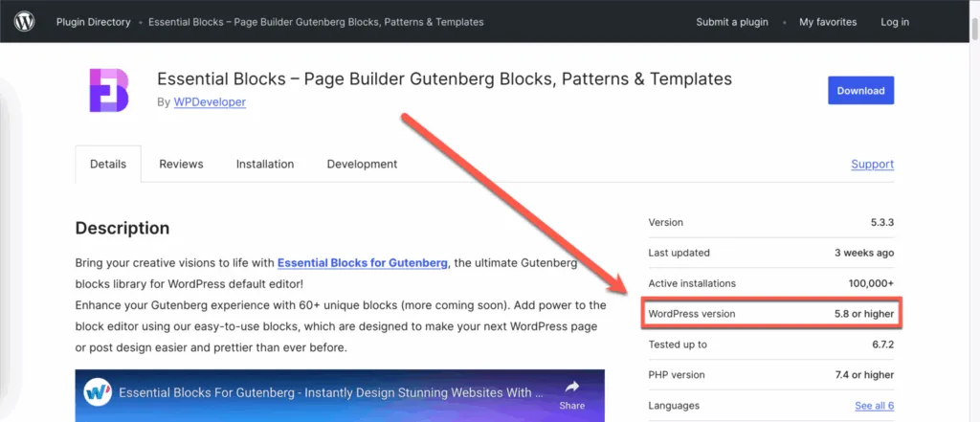Click the blue Download button

(860, 91)
